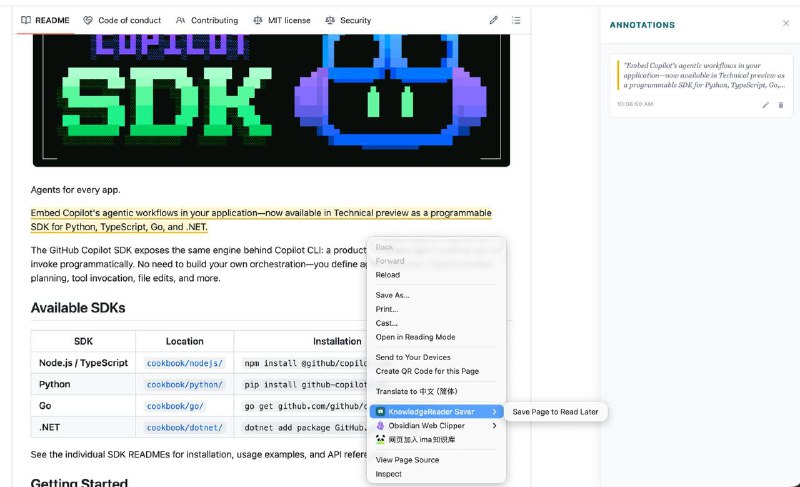The height and width of the screenshot is (487, 800).
Task: Open the saved annotation quote card
Action: coord(702,85)
